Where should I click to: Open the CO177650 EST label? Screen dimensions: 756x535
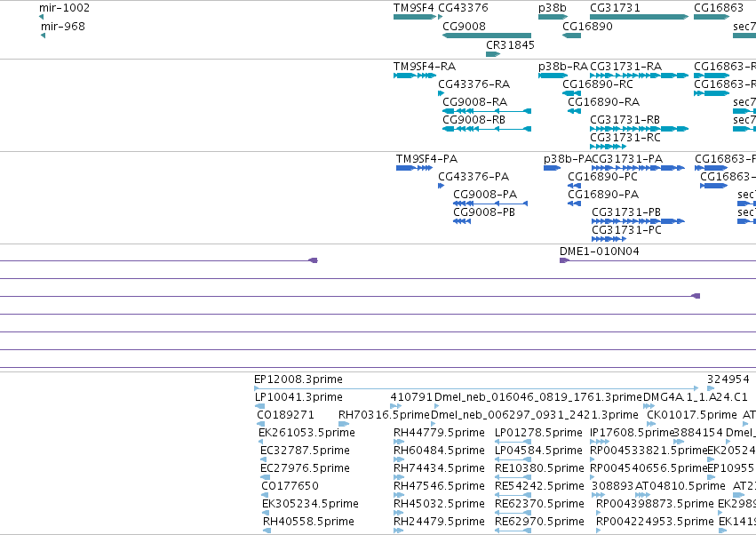tap(290, 487)
